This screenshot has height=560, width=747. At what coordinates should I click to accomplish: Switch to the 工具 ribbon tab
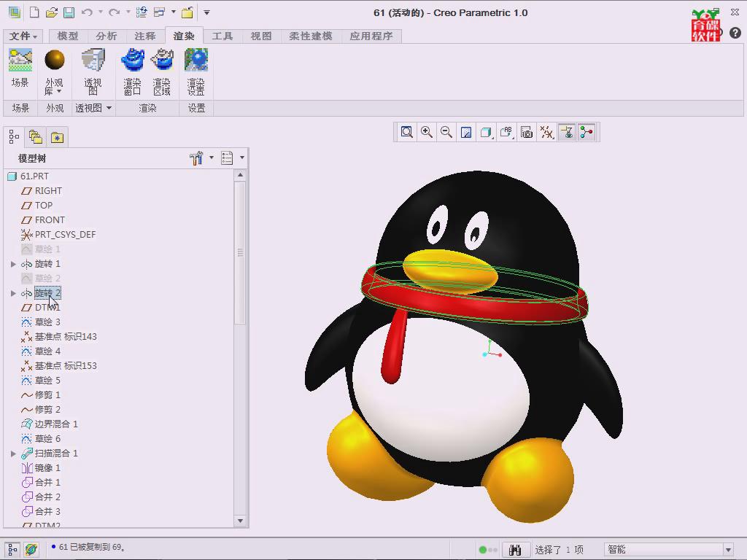[222, 36]
